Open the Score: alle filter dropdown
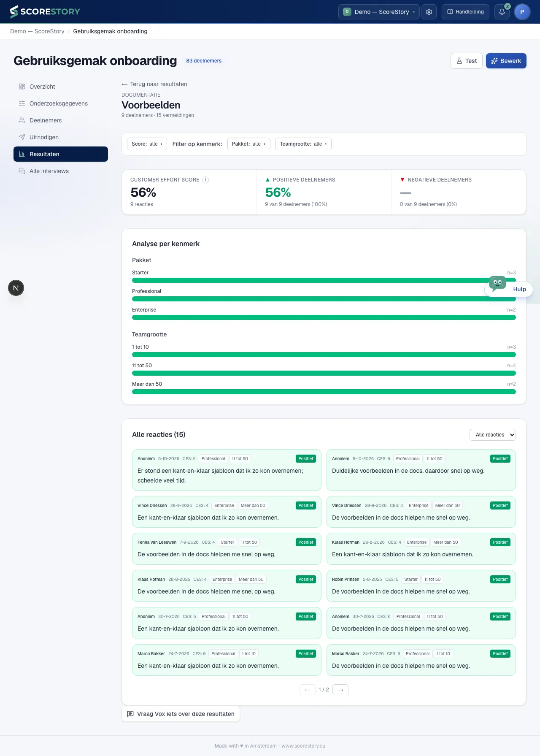The width and height of the screenshot is (540, 756). pos(147,144)
